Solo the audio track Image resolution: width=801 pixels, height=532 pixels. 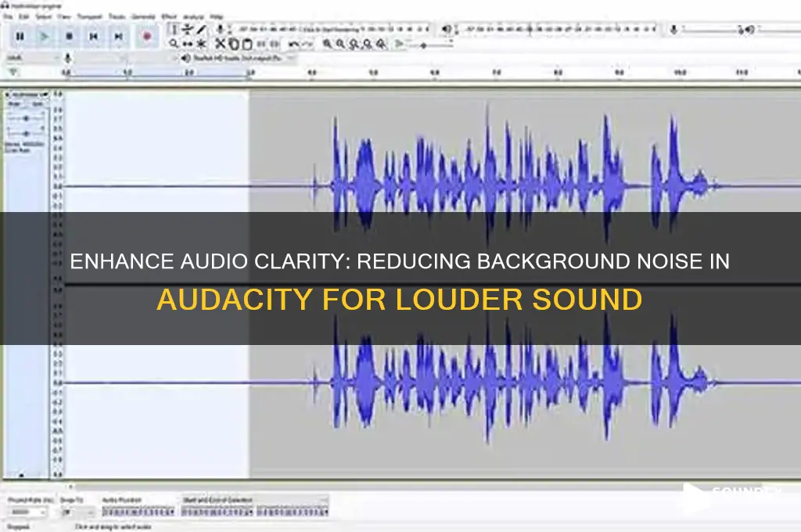point(38,104)
